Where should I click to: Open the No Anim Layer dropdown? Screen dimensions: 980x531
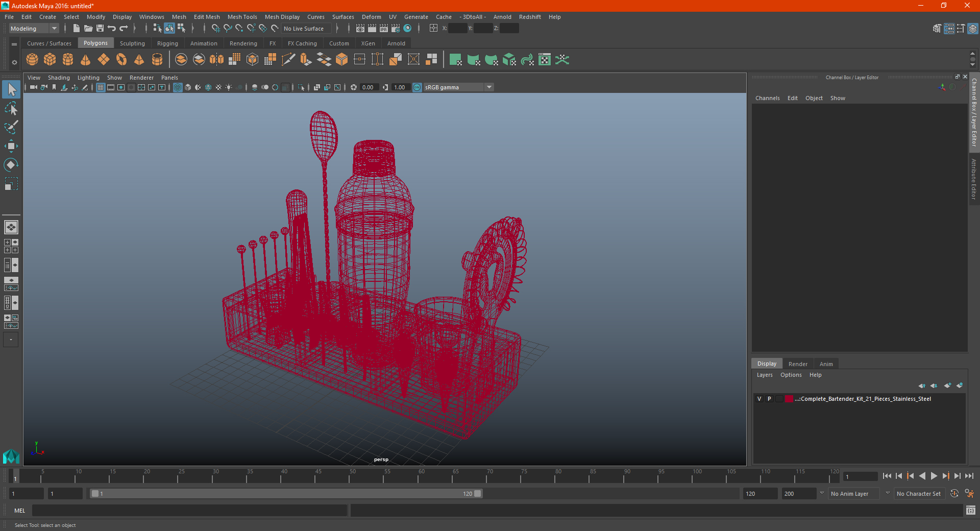[x=854, y=494]
